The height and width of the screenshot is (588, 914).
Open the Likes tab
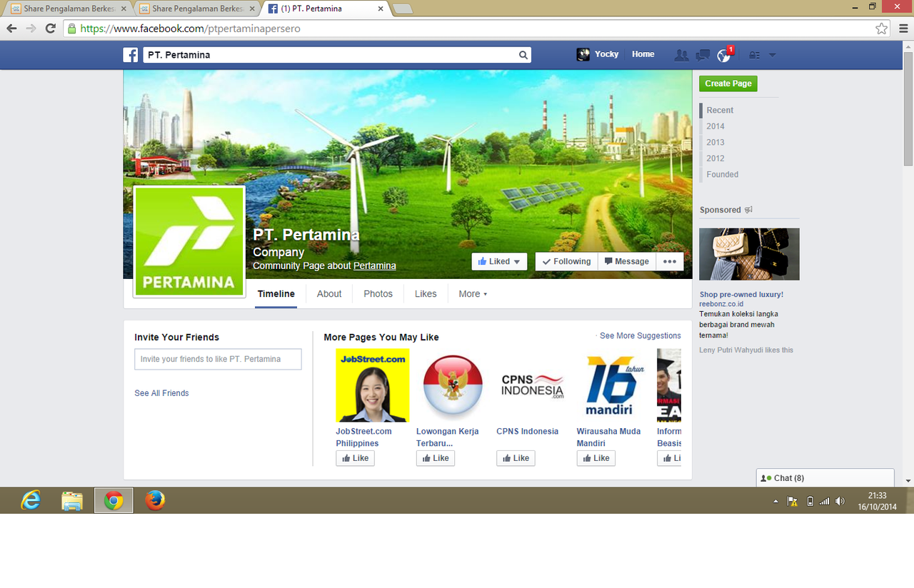(x=426, y=294)
